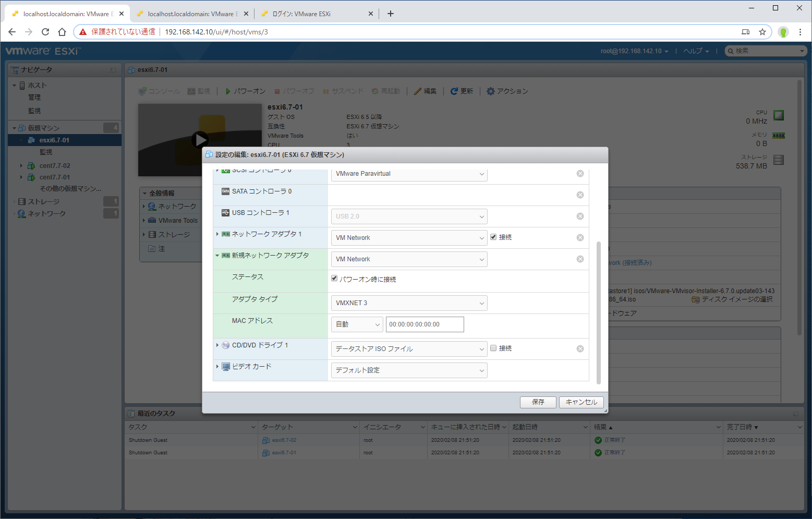
Task: Open Network Adapter 1 VM Network dropdown
Action: pyautogui.click(x=409, y=238)
